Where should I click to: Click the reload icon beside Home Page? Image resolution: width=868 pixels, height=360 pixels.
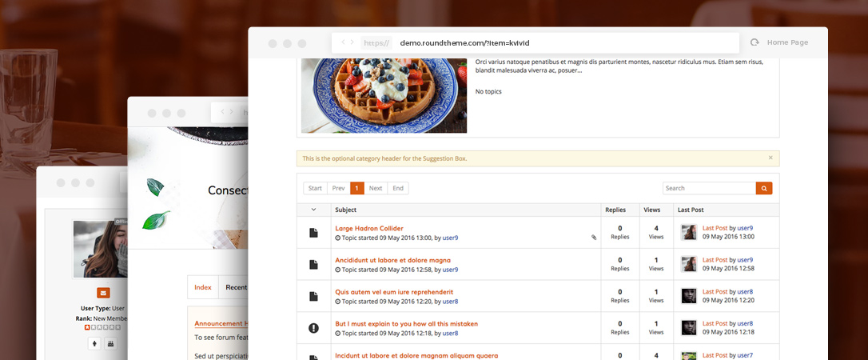point(754,42)
